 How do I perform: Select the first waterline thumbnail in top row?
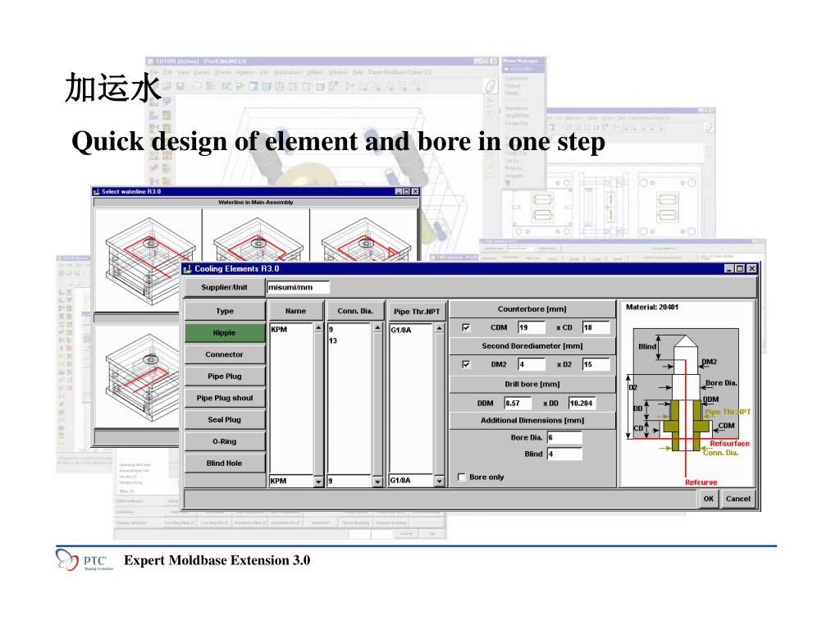tap(148, 259)
